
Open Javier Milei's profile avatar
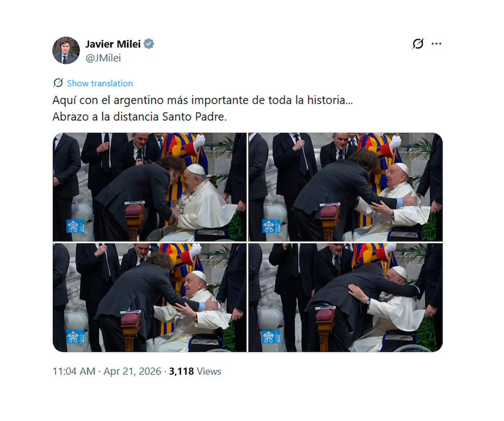click(66, 50)
